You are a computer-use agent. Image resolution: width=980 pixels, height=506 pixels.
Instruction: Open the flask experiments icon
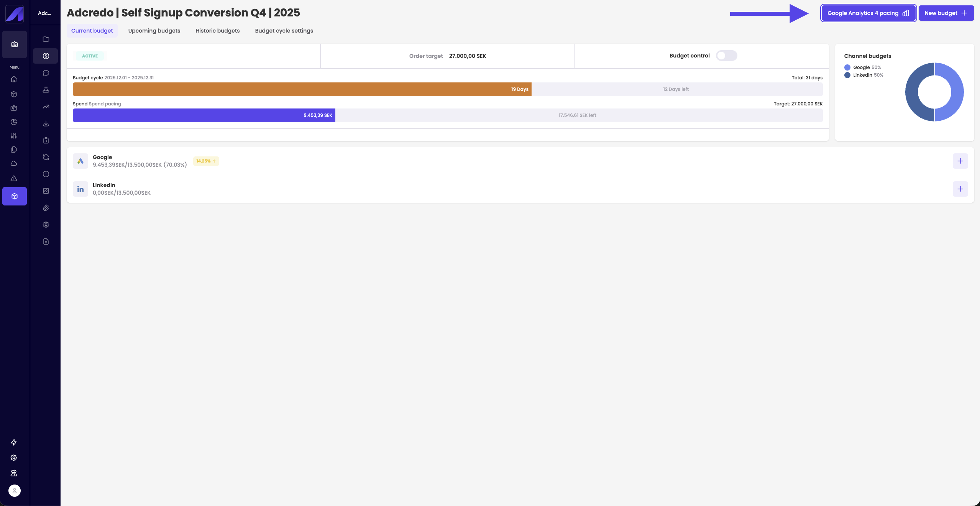pyautogui.click(x=46, y=90)
